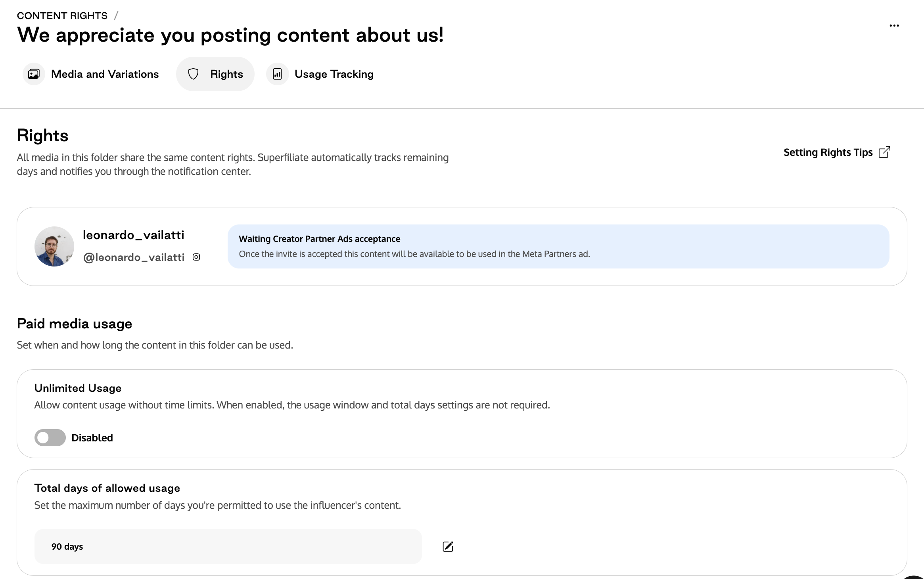Image resolution: width=924 pixels, height=579 pixels.
Task: Click the Waiting Creator Partner Ads acceptance notice
Action: [558, 246]
